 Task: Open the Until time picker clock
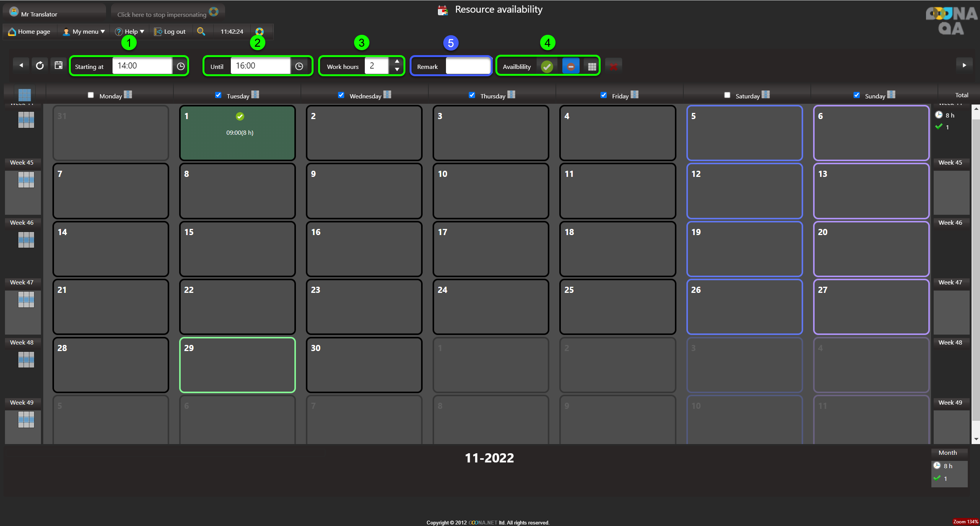[x=299, y=66]
